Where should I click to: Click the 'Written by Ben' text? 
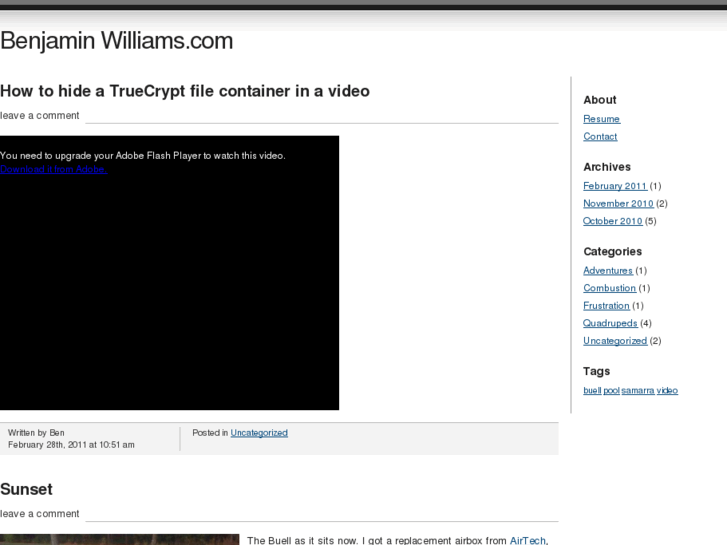point(36,433)
